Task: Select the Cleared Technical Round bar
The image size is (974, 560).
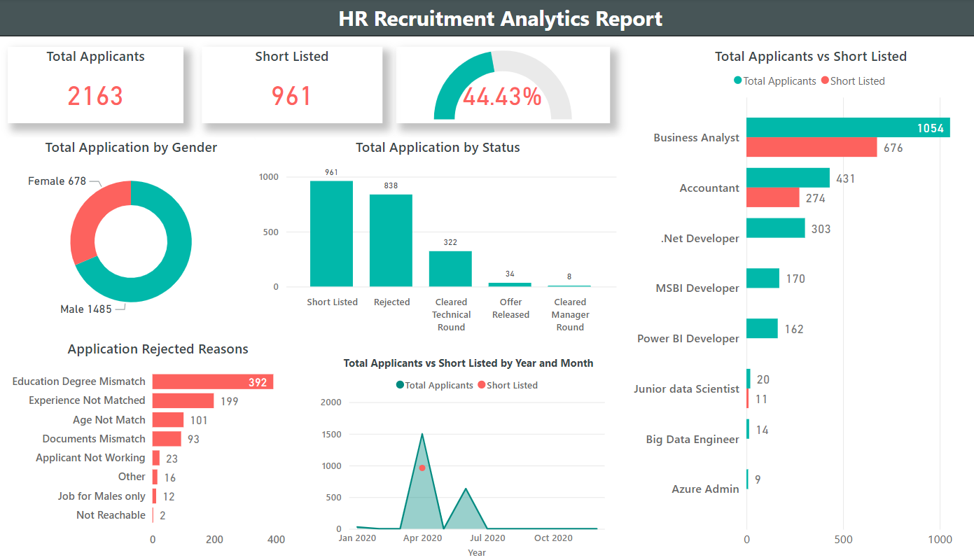Action: point(450,268)
